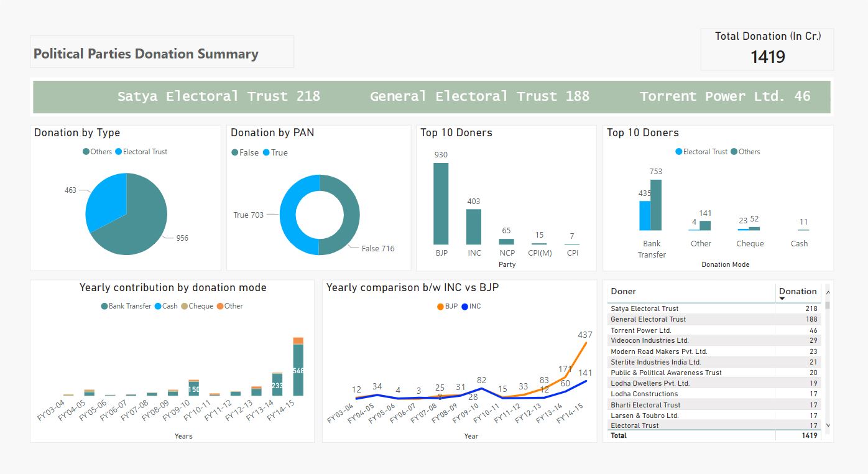Select the Satya Electoral Trust table row
The width and height of the screenshot is (868, 474).
(x=714, y=309)
